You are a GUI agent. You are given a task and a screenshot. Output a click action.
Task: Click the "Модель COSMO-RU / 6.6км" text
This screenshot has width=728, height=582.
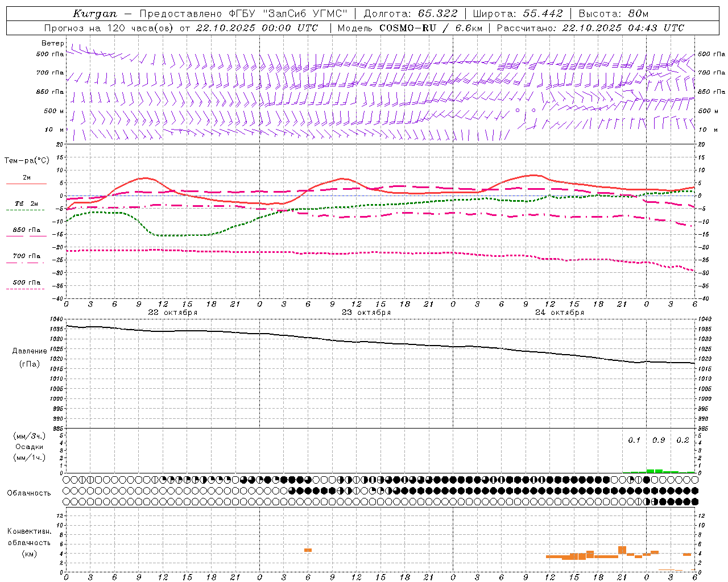click(409, 28)
